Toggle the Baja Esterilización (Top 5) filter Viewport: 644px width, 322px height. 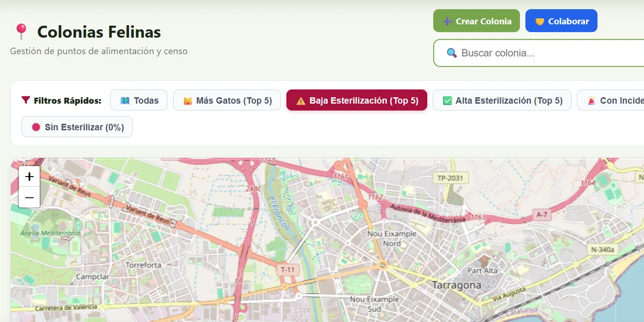[x=357, y=100]
